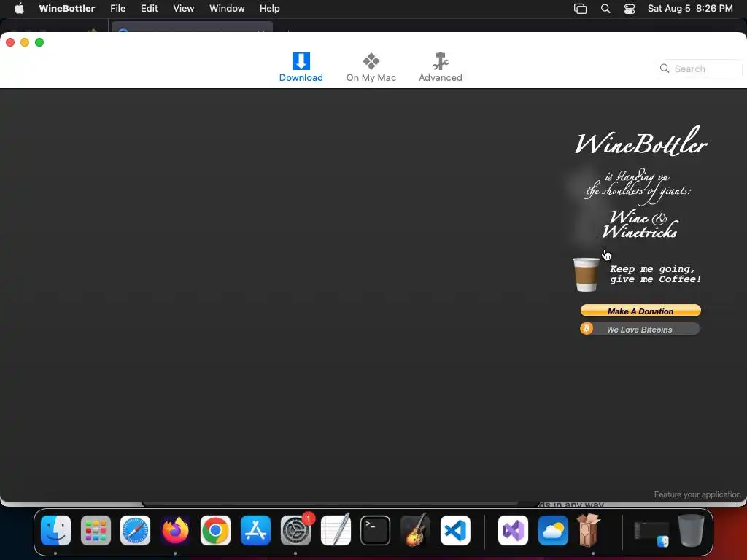Click Feature your application link
This screenshot has height=560, width=747.
[697, 494]
